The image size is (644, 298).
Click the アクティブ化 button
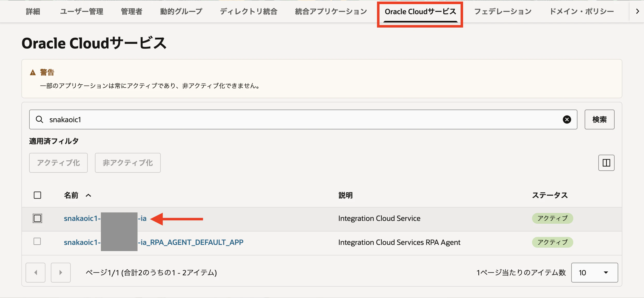pyautogui.click(x=58, y=163)
